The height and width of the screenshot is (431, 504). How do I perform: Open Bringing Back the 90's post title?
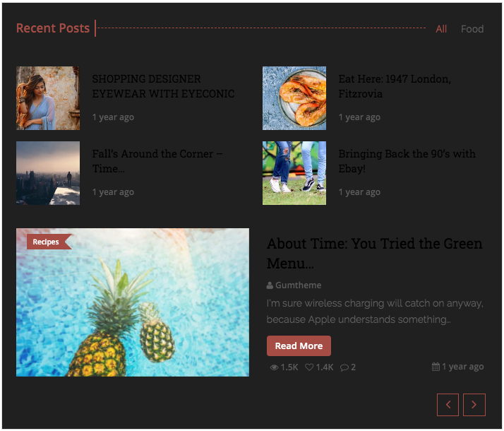pos(407,161)
